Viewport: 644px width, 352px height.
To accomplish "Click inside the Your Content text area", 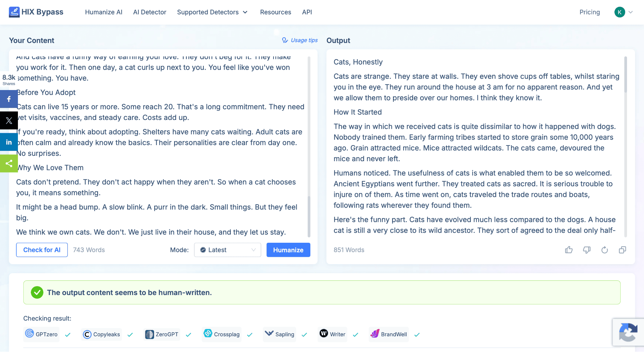I will coord(160,146).
